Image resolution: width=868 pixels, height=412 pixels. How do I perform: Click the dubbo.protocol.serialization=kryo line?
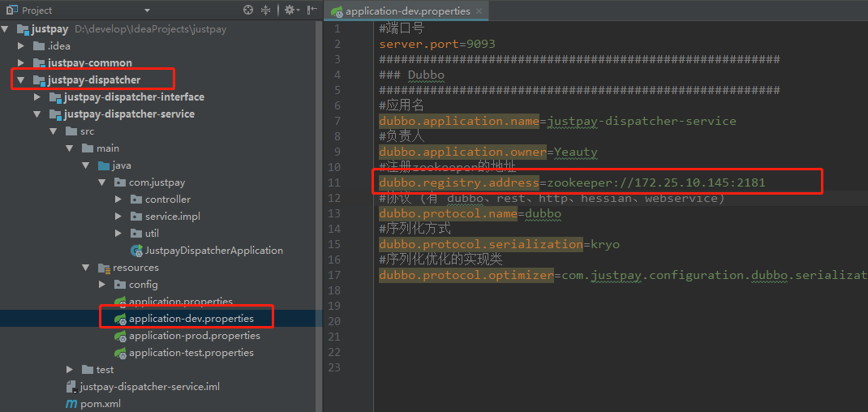click(x=500, y=245)
